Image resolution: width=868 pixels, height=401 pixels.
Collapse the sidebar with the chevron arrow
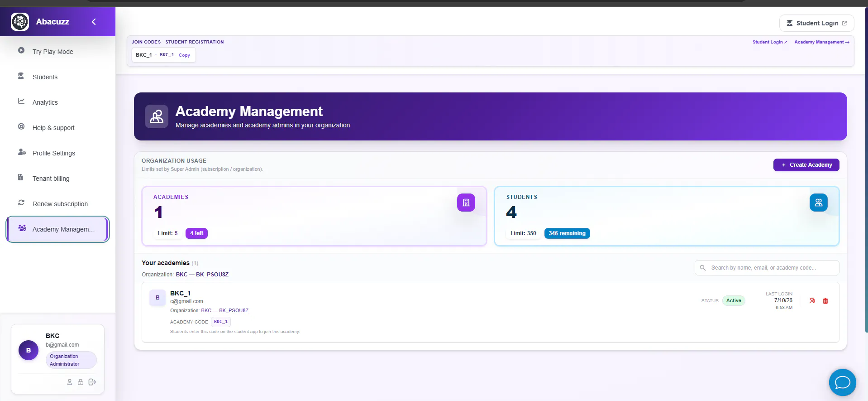coord(94,22)
